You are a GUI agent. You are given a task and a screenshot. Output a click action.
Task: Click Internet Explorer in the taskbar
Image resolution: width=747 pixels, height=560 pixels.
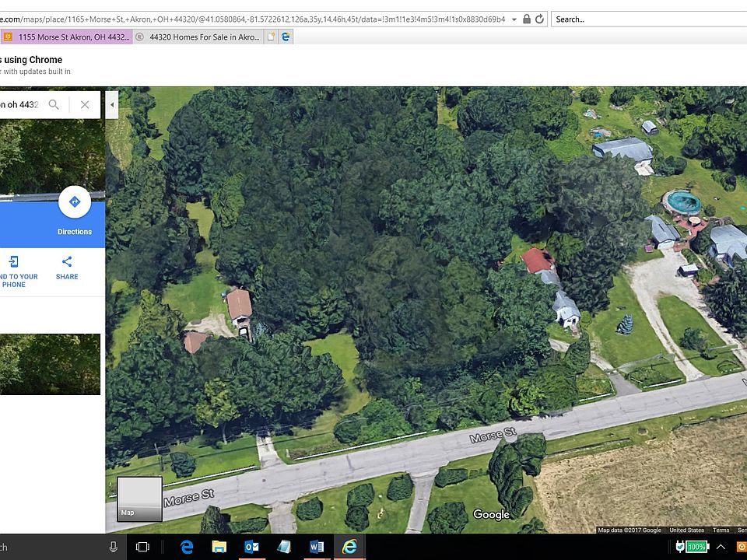[349, 547]
